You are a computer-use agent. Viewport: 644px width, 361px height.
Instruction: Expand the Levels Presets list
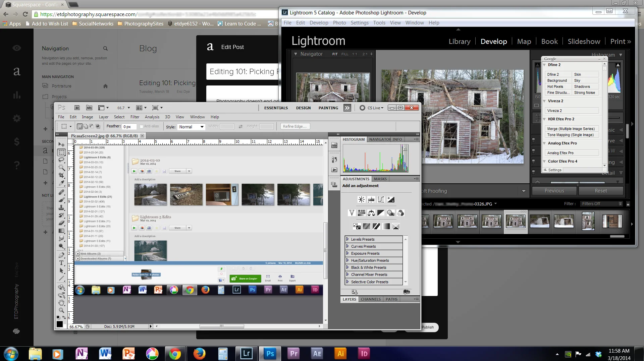pyautogui.click(x=347, y=239)
